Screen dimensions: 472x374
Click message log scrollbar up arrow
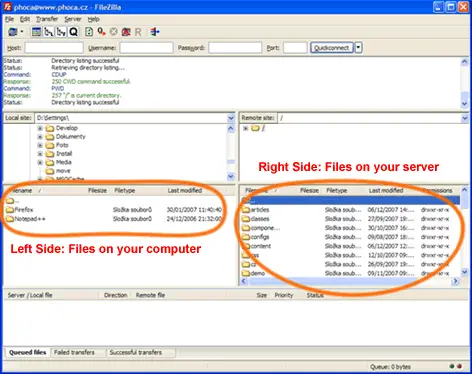[465, 62]
